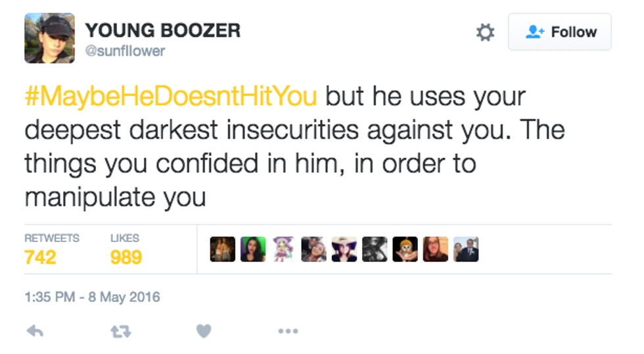Open YOUNG BOOZER's profile picture
The width and height of the screenshot is (644, 354).
(49, 38)
